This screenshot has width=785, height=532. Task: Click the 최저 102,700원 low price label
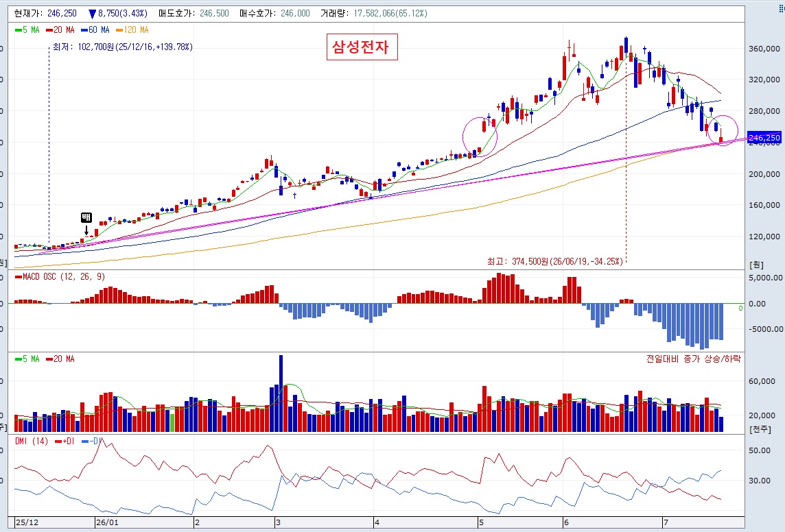123,47
